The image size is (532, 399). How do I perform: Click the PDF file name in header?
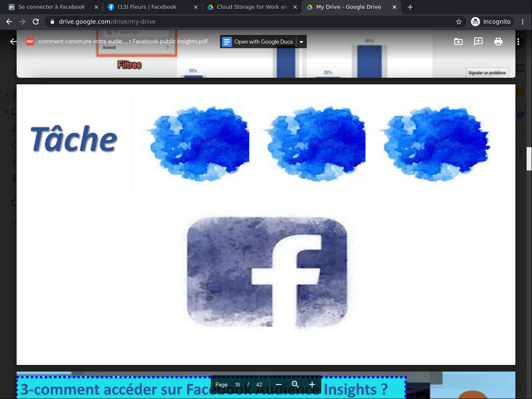click(123, 42)
